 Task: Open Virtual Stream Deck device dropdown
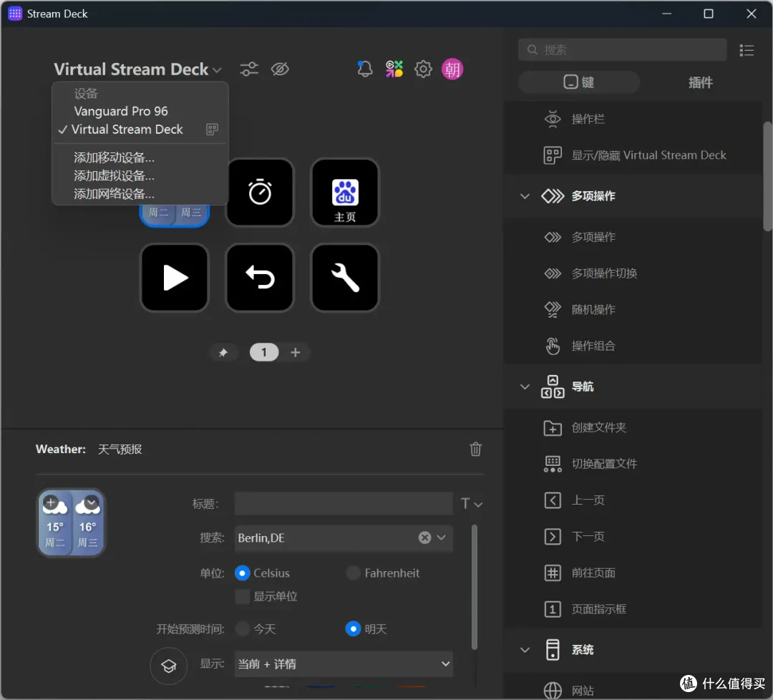click(137, 69)
